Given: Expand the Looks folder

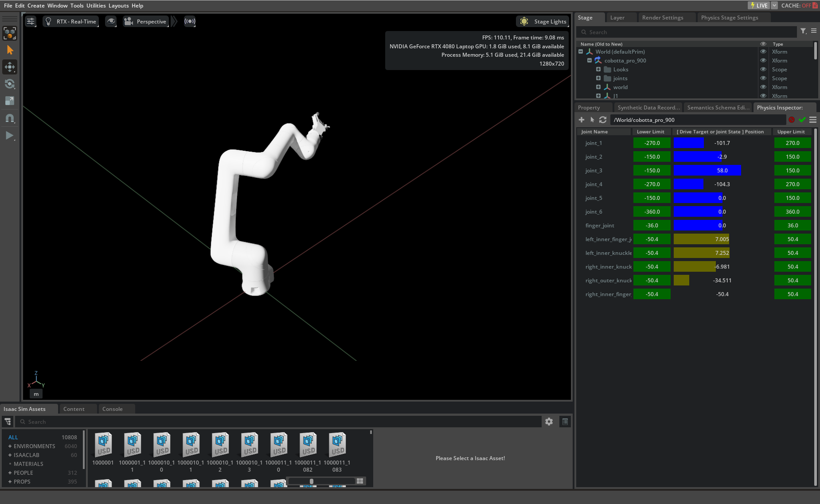Looking at the screenshot, I should pos(598,69).
